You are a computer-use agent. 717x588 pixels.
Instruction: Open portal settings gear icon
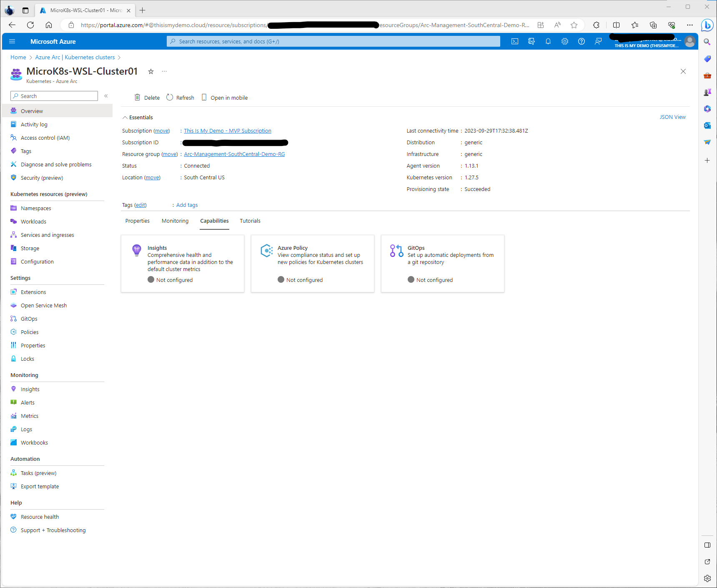(565, 41)
